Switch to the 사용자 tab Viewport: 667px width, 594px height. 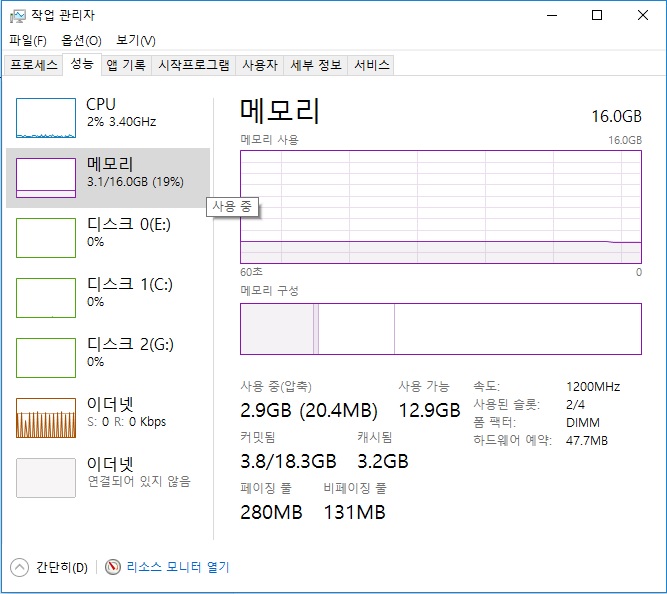260,65
